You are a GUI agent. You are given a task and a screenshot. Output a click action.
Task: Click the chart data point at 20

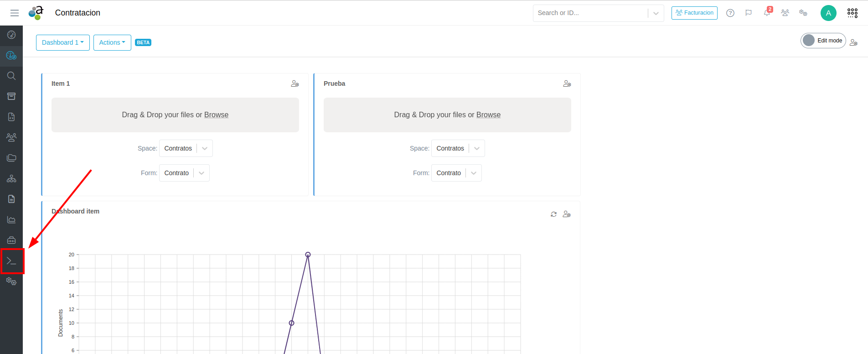pos(308,255)
